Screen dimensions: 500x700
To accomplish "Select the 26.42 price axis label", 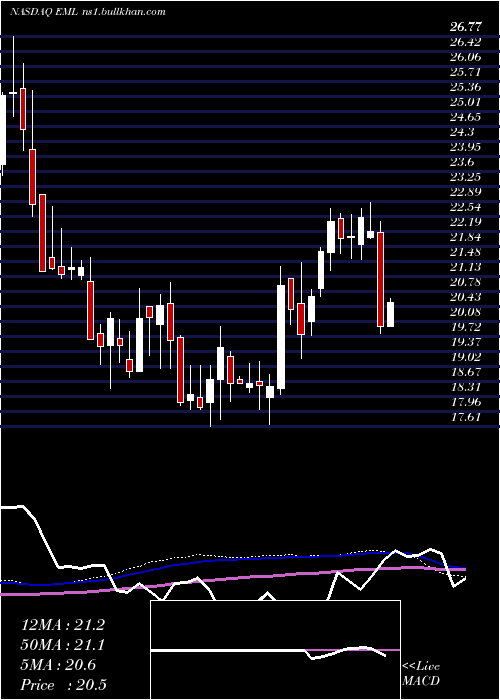I will pyautogui.click(x=466, y=42).
